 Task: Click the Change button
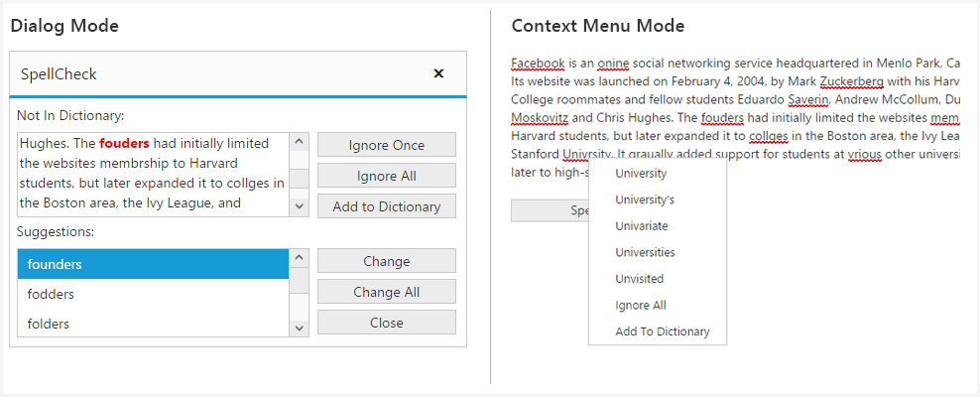click(387, 261)
